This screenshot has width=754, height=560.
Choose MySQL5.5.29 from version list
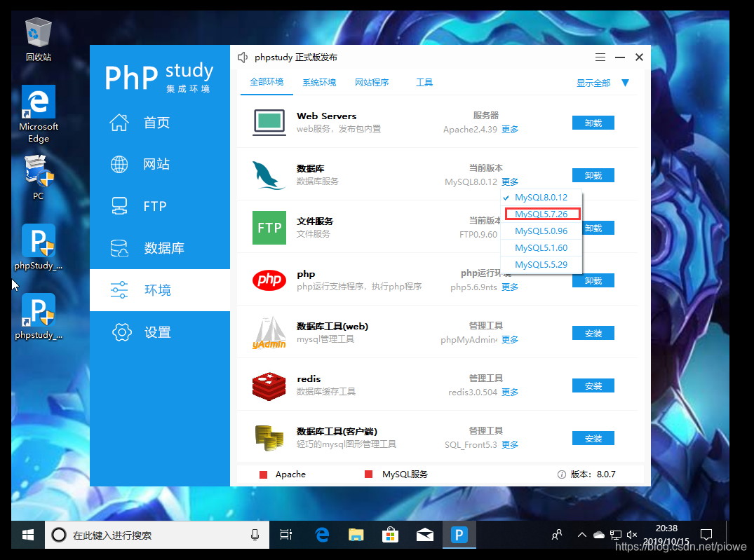pos(541,265)
